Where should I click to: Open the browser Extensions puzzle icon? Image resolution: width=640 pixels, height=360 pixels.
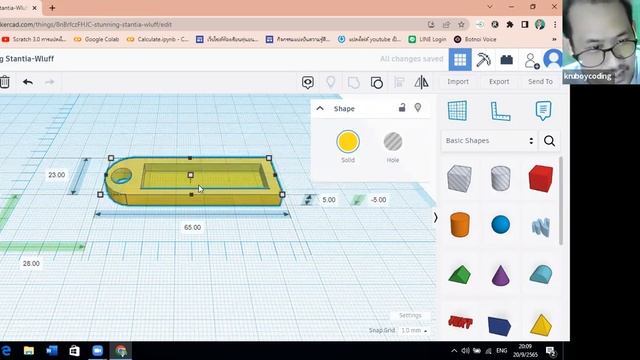click(510, 24)
